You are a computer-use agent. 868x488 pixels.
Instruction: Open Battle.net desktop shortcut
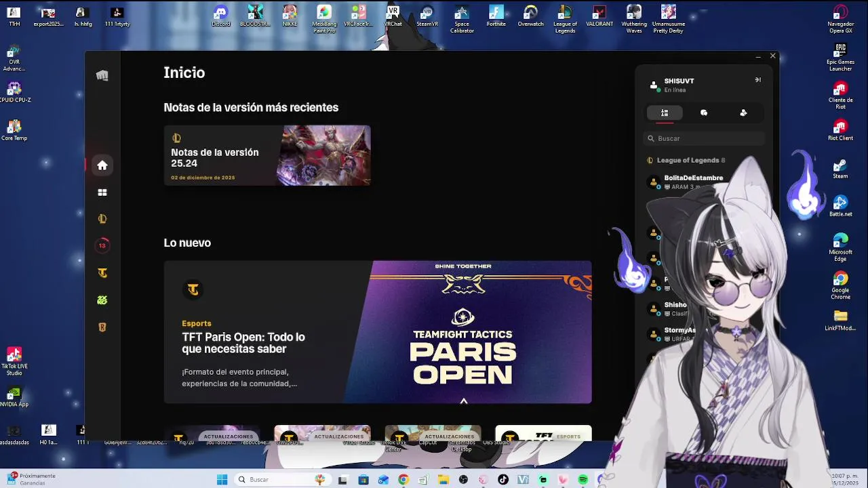840,206
